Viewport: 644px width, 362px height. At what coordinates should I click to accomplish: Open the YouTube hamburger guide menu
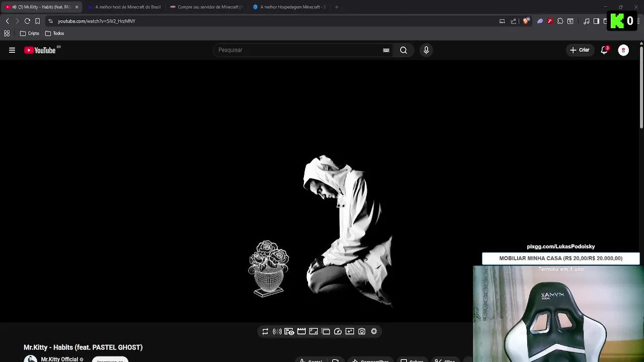tap(12, 50)
